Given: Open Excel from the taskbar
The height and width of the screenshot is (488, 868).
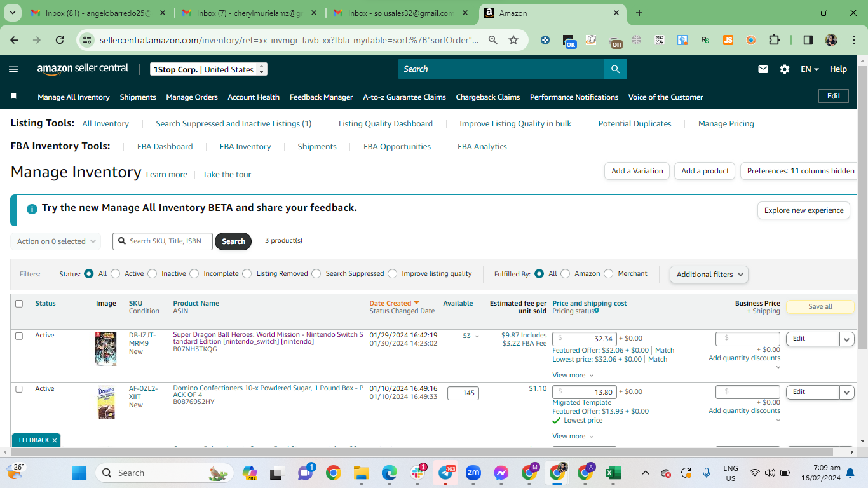Looking at the screenshot, I should pos(613,473).
